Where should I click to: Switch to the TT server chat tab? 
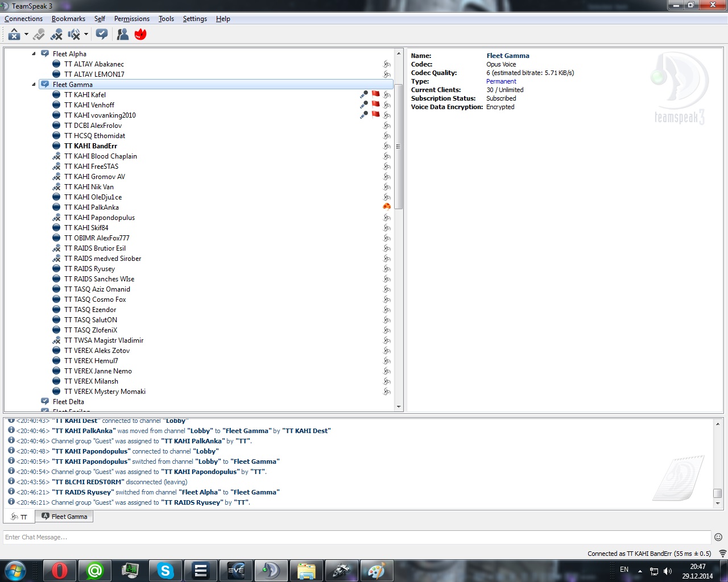point(19,517)
